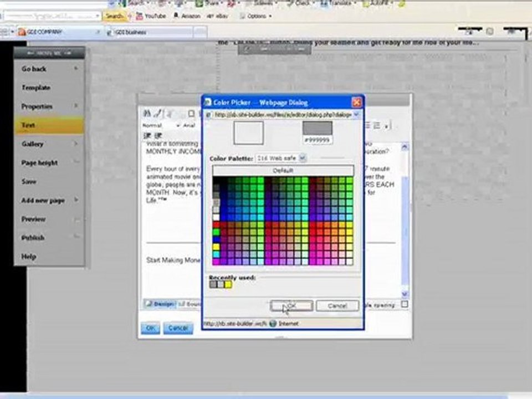This screenshot has width=532, height=399.
Task: Confirm the Color Picker with OK button
Action: coord(292,306)
